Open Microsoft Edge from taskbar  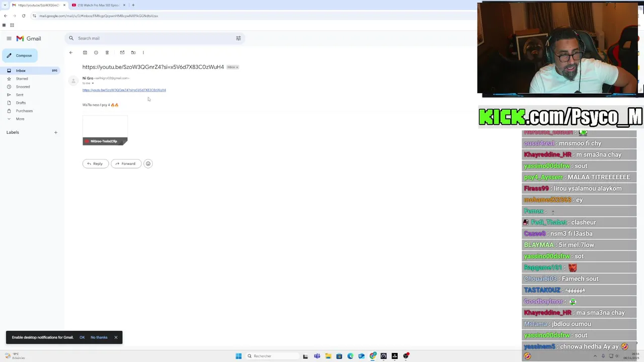click(350, 356)
